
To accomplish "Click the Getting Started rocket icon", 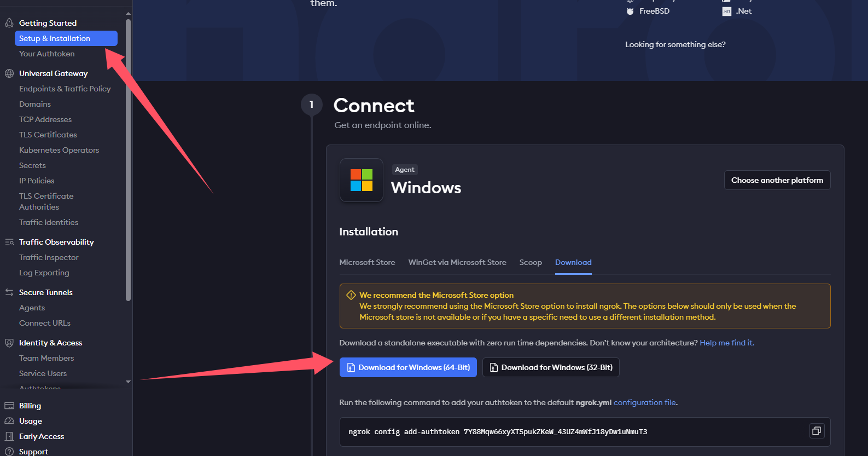I will pos(9,23).
